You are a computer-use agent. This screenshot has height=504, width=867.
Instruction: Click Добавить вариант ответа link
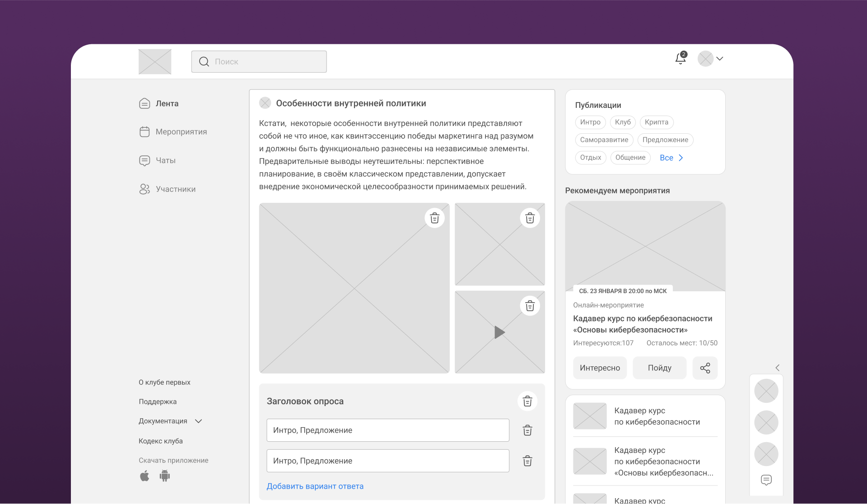[315, 486]
